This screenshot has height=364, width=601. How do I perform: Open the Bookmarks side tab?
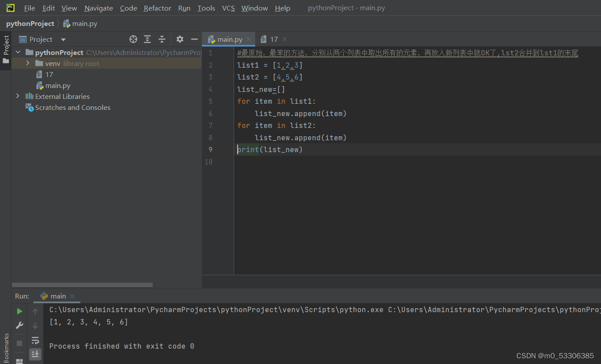pyautogui.click(x=6, y=347)
